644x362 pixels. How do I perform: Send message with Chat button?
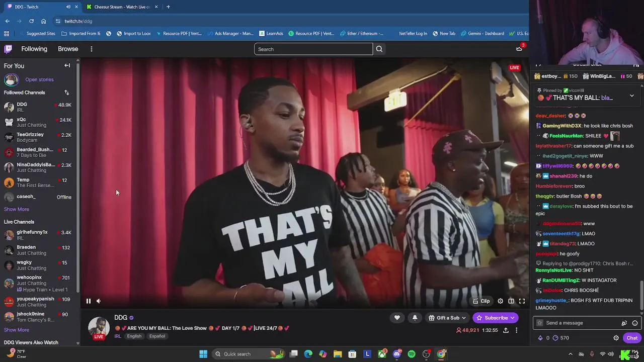pos(632,338)
